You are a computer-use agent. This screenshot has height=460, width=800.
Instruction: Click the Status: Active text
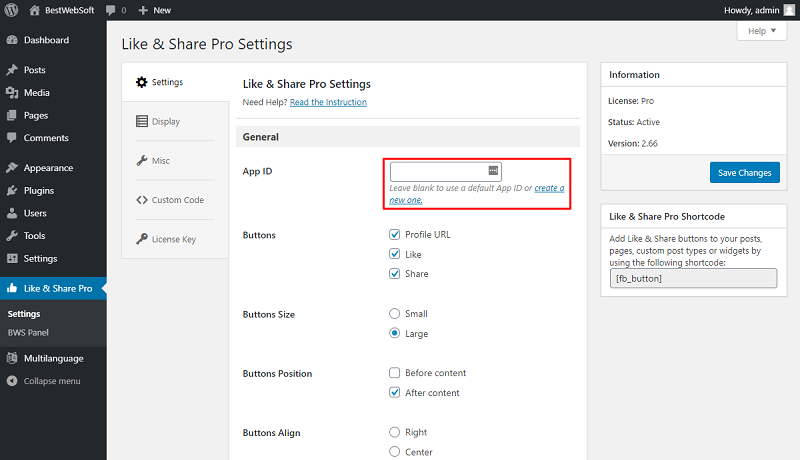coord(634,122)
